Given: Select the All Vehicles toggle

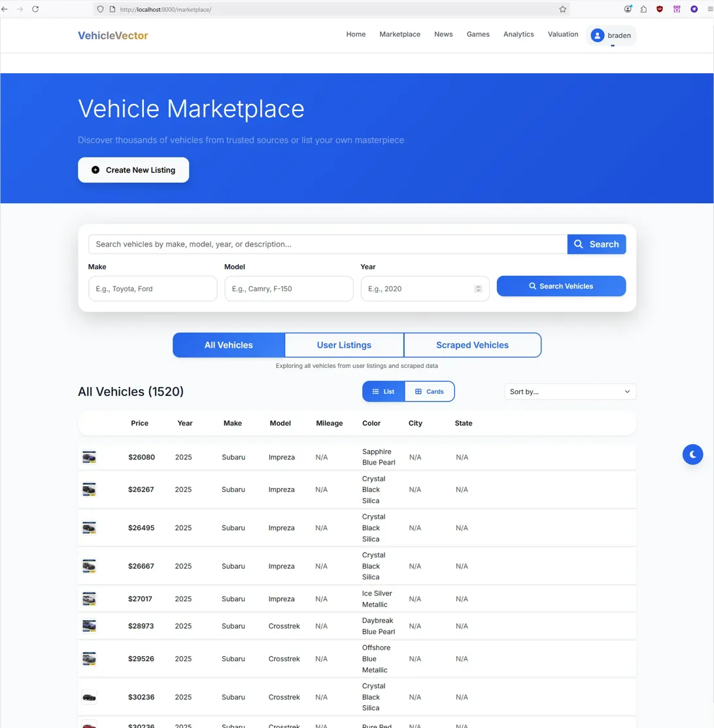Looking at the screenshot, I should [x=228, y=344].
